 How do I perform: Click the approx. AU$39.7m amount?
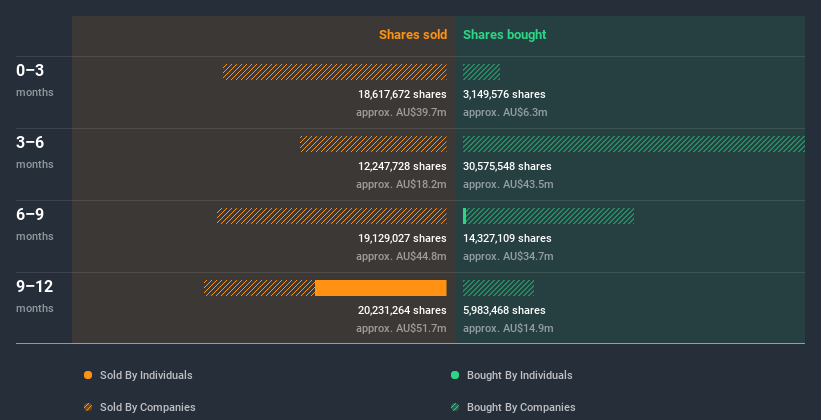pos(401,112)
